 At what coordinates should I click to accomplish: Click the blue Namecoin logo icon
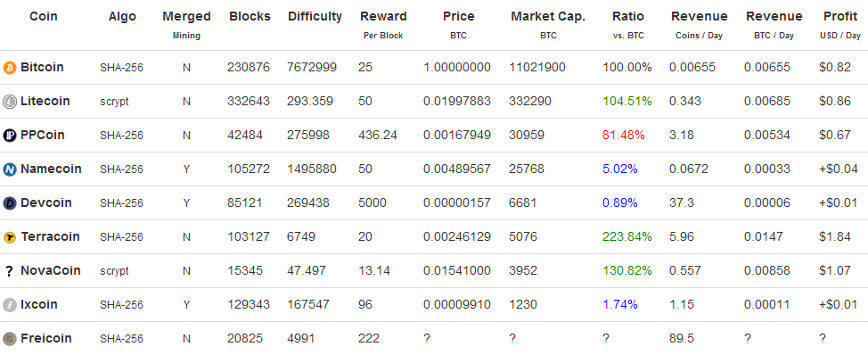coord(10,169)
